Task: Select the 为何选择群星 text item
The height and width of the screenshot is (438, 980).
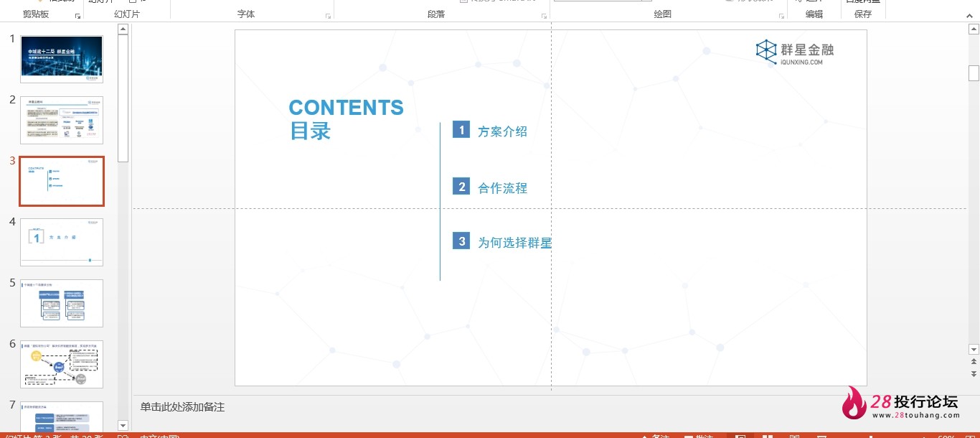Action: (514, 243)
